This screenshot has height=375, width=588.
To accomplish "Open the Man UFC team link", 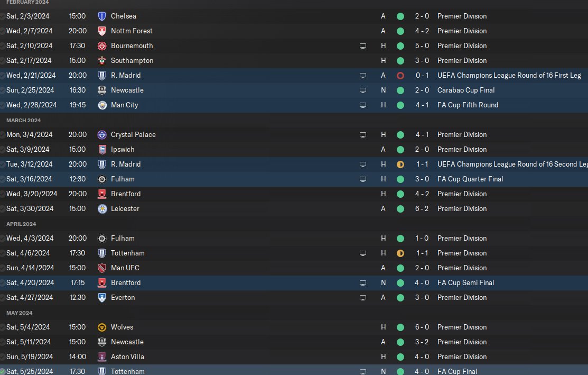I will (x=125, y=268).
